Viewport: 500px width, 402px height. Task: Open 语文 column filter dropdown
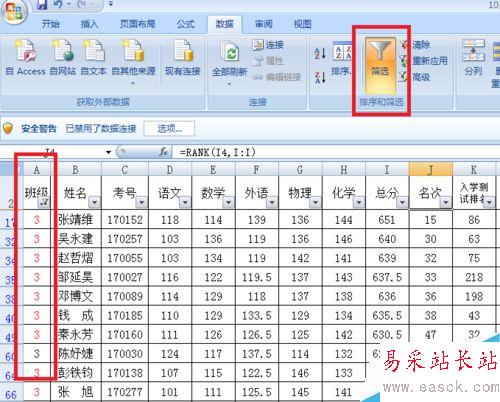coord(185,202)
